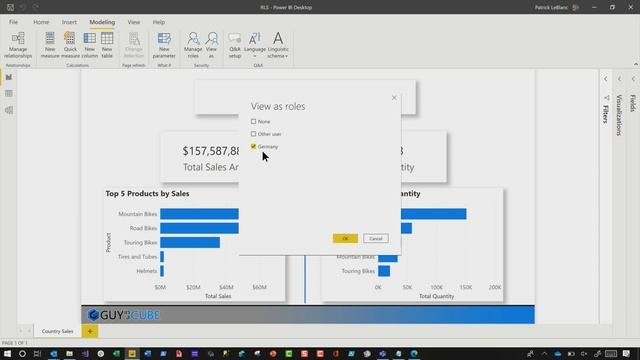Open the Language dropdown in the ribbon
Viewport: 640px width, 360px height.
pyautogui.click(x=255, y=45)
